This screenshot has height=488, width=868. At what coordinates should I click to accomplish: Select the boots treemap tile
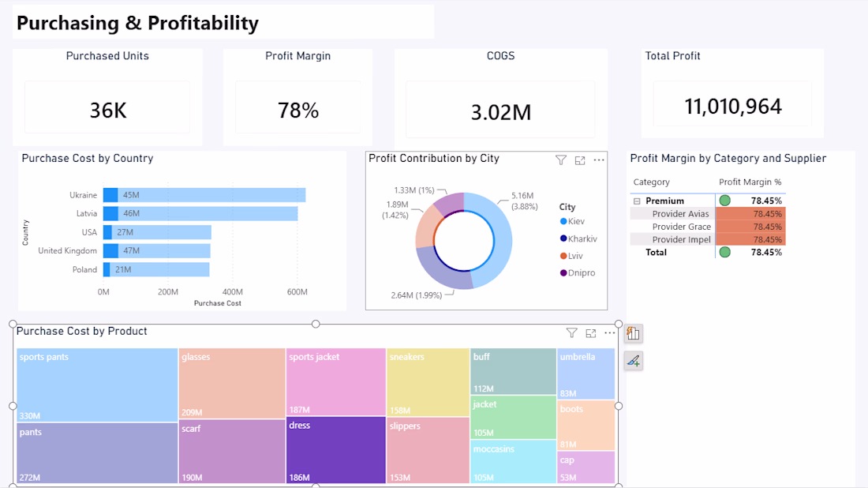pos(586,426)
